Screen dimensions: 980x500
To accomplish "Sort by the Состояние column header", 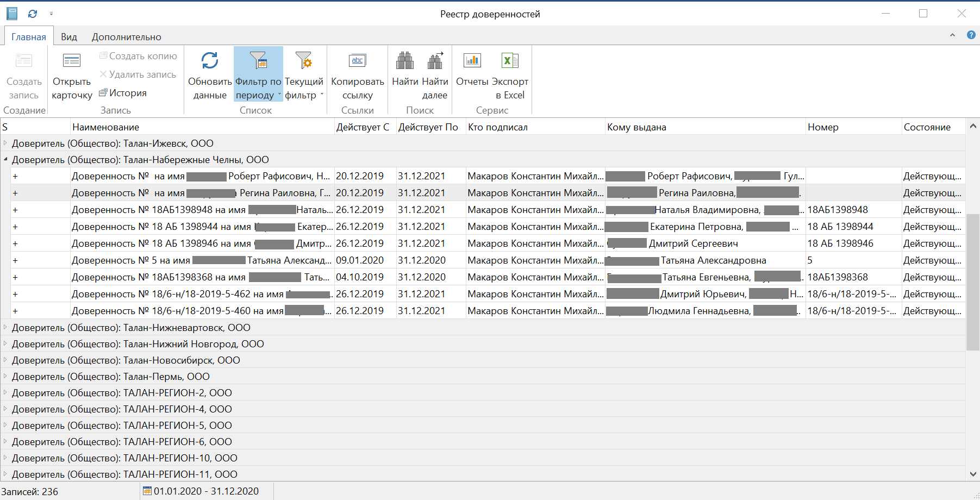I will 934,127.
